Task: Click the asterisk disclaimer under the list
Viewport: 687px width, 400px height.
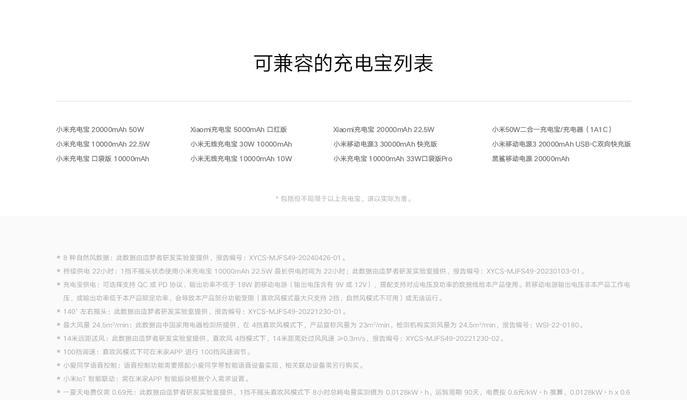Action: 344,198
